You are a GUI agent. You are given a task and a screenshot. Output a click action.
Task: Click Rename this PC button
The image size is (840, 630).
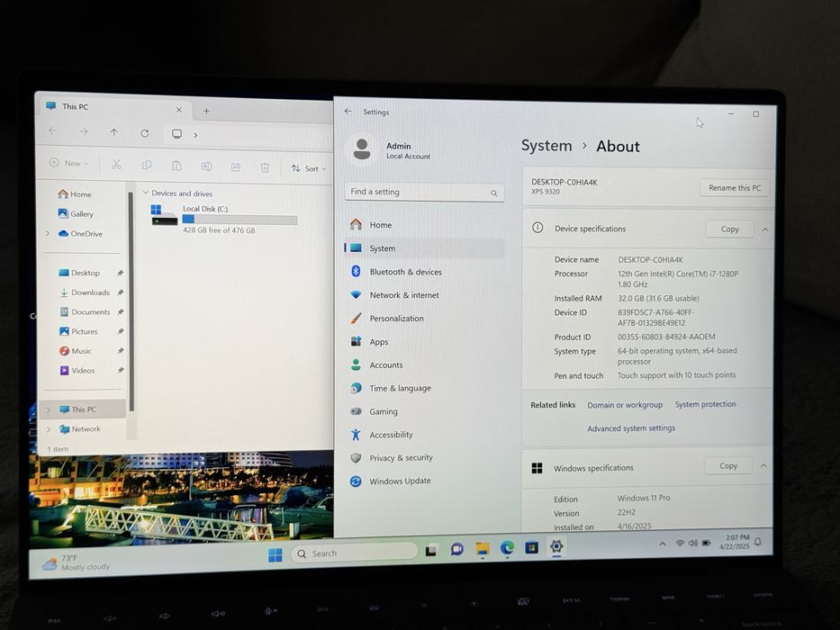[x=735, y=188]
